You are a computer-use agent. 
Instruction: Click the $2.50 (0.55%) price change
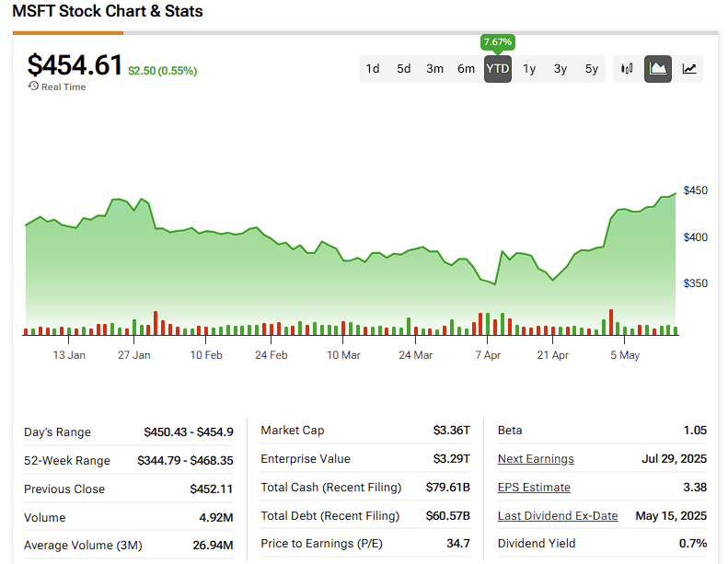coord(163,71)
